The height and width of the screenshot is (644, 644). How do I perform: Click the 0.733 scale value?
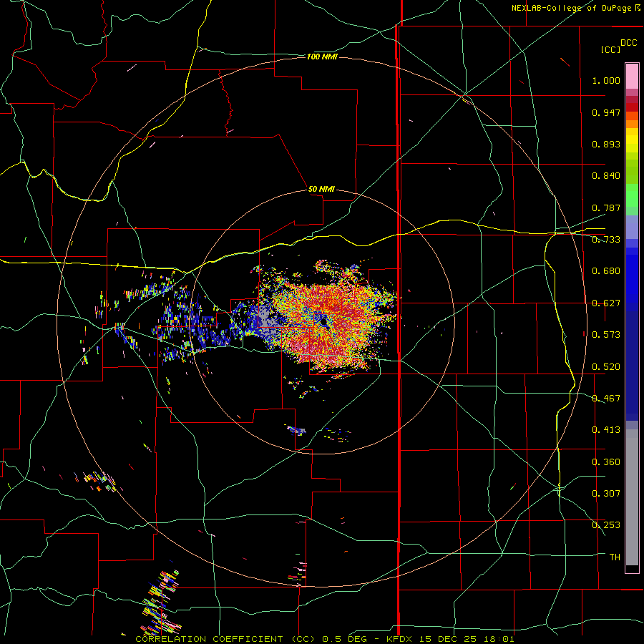tap(606, 240)
